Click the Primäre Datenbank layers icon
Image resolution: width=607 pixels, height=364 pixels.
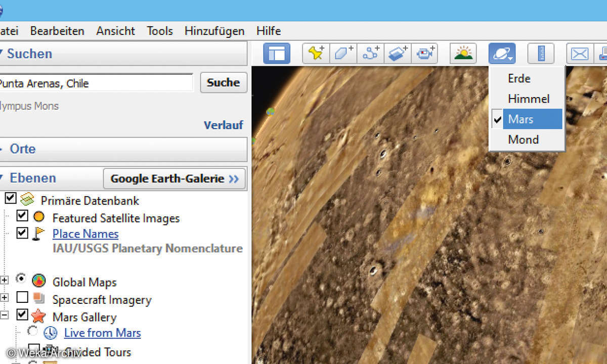point(27,199)
